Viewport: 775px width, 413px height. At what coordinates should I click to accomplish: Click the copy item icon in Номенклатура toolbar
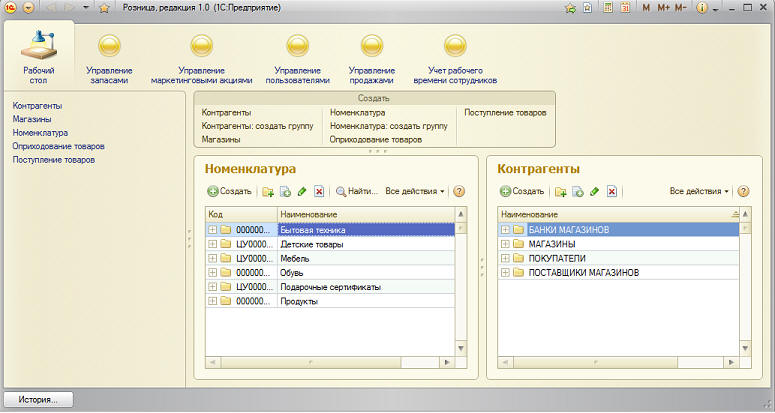(x=285, y=192)
